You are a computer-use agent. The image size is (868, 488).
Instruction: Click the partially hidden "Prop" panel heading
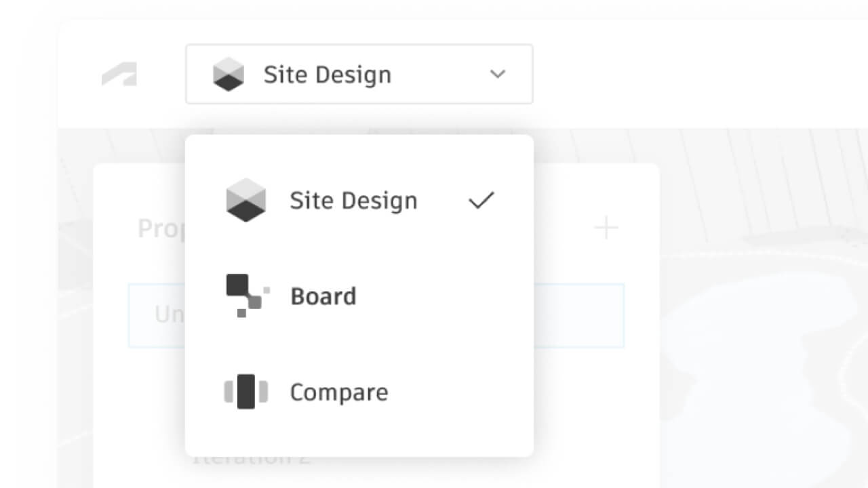click(161, 229)
